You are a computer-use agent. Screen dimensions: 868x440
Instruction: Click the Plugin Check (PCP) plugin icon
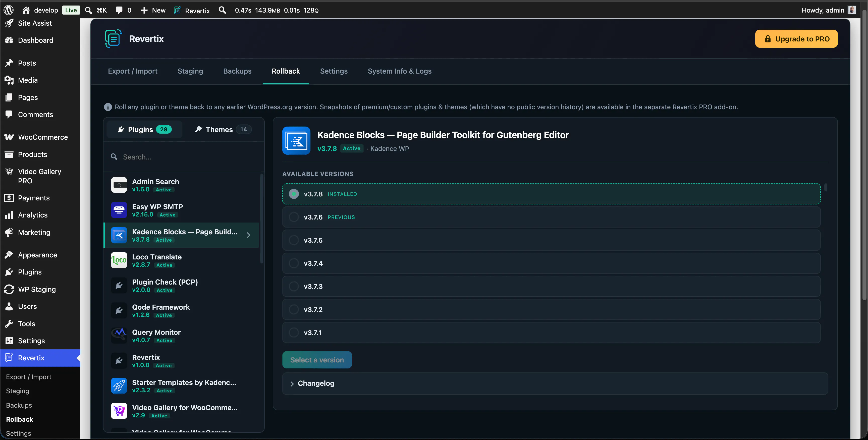click(119, 285)
